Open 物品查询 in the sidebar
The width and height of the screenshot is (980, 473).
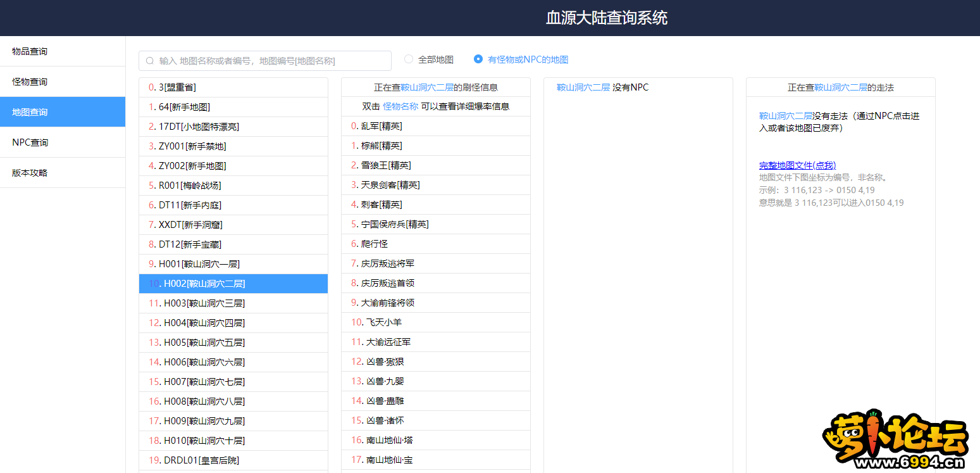tap(63, 51)
